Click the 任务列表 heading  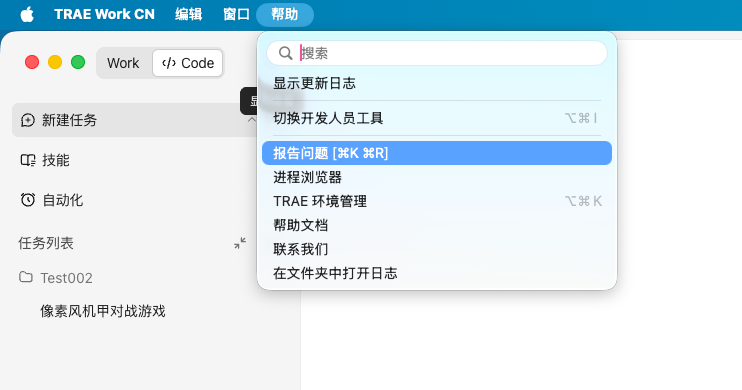(x=46, y=243)
